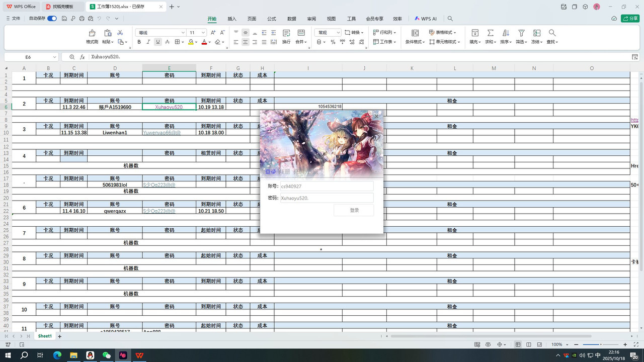This screenshot has height=362, width=644.
Task: Click the account (账号) field in the login dialog
Action: click(326, 186)
